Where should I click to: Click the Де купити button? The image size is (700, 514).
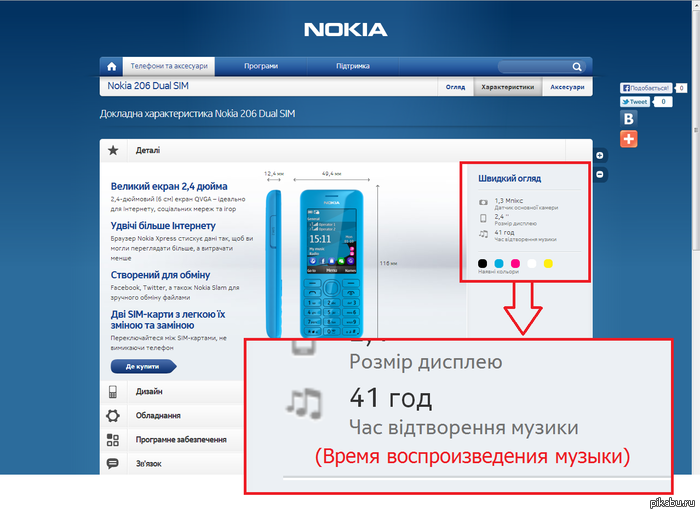143,367
